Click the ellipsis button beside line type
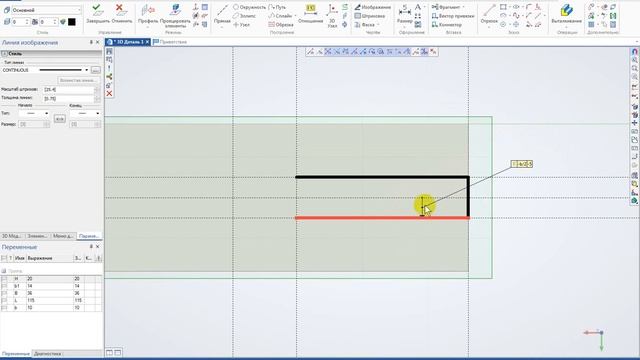The width and height of the screenshot is (640, 360). [96, 70]
